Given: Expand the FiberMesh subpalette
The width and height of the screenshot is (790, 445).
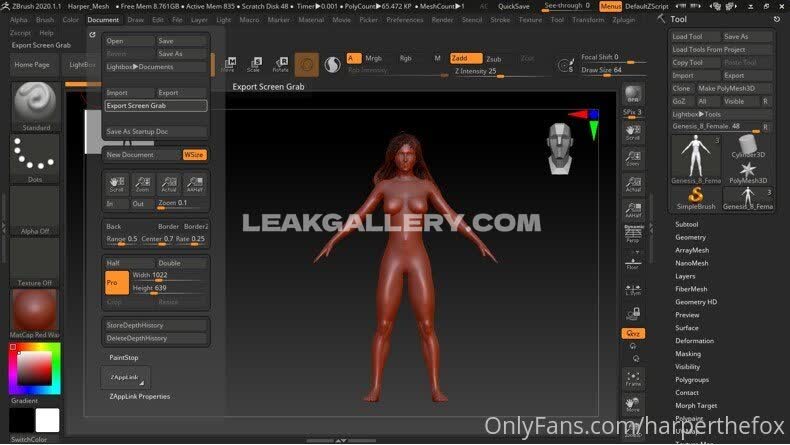Looking at the screenshot, I should (x=691, y=289).
